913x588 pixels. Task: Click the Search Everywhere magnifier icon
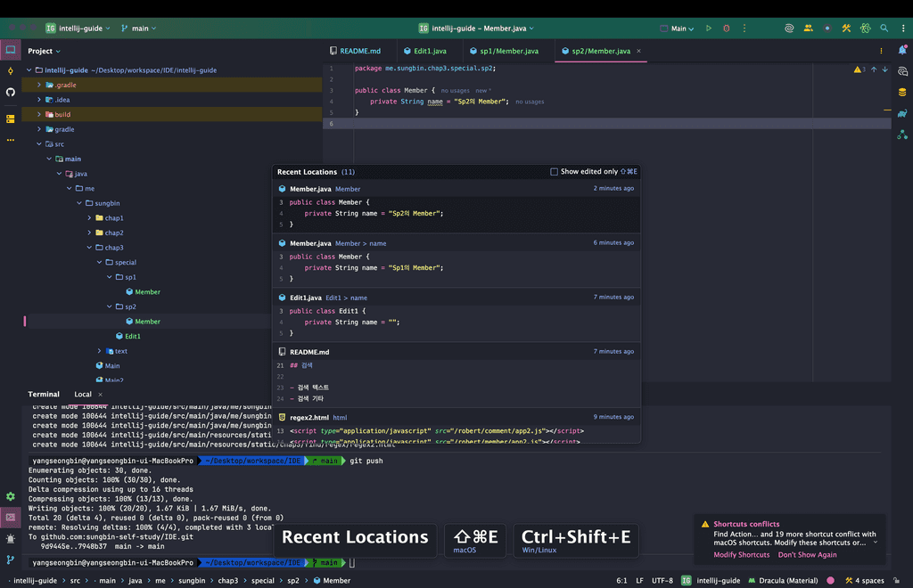(x=884, y=29)
